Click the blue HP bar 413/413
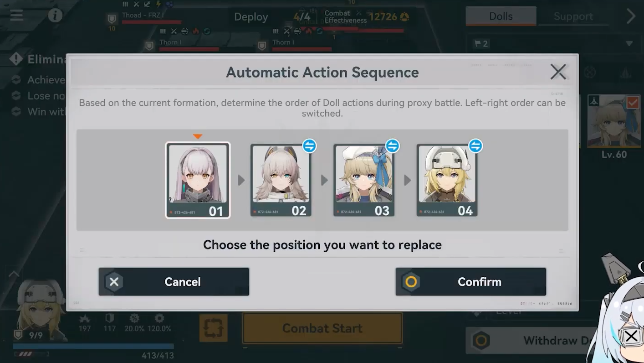The image size is (644, 363). (93, 347)
